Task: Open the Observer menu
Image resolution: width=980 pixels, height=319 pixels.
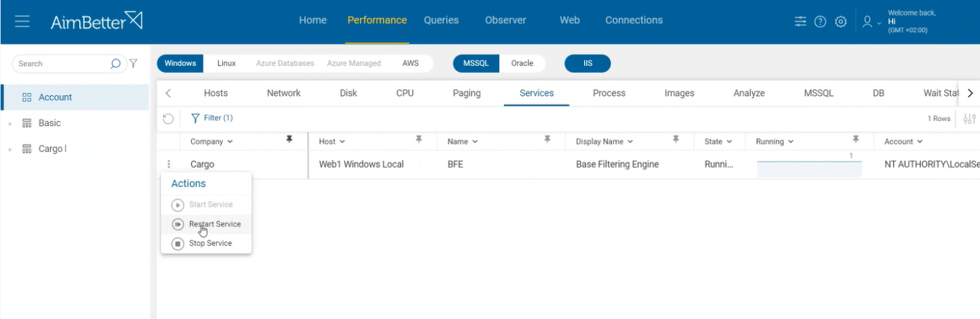Action: pos(505,20)
